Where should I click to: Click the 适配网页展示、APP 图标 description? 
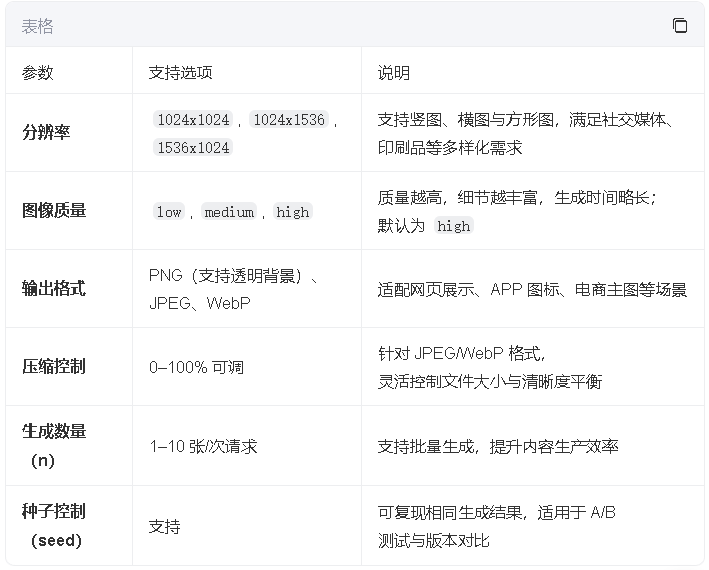(532, 290)
